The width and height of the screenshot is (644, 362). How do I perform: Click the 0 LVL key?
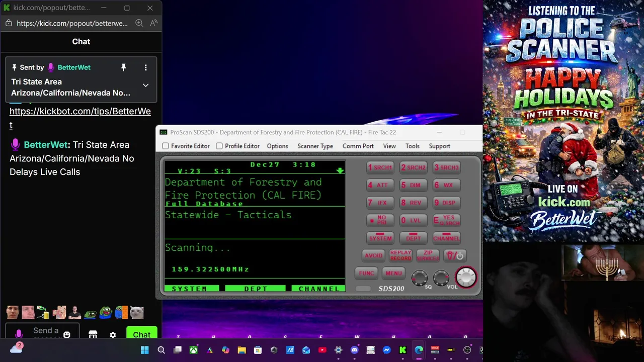point(413,220)
